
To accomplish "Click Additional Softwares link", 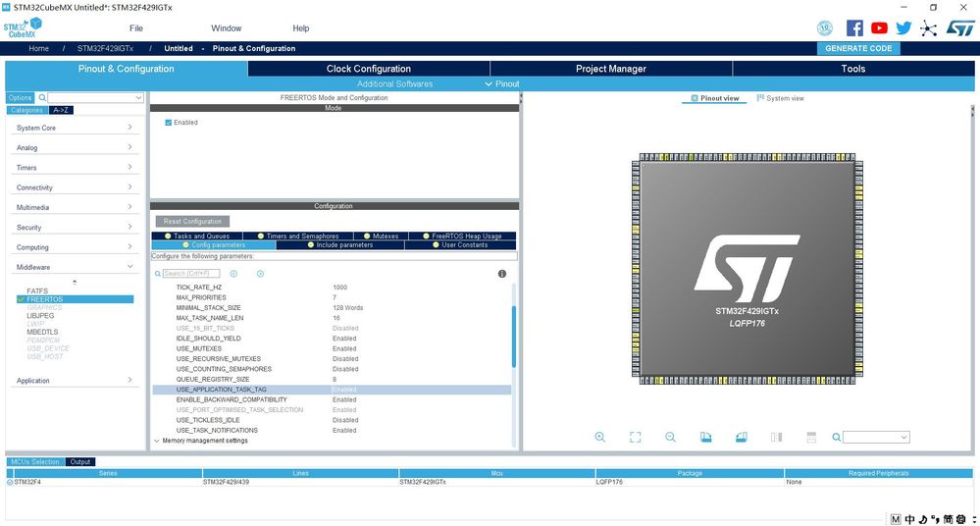I will click(x=394, y=83).
